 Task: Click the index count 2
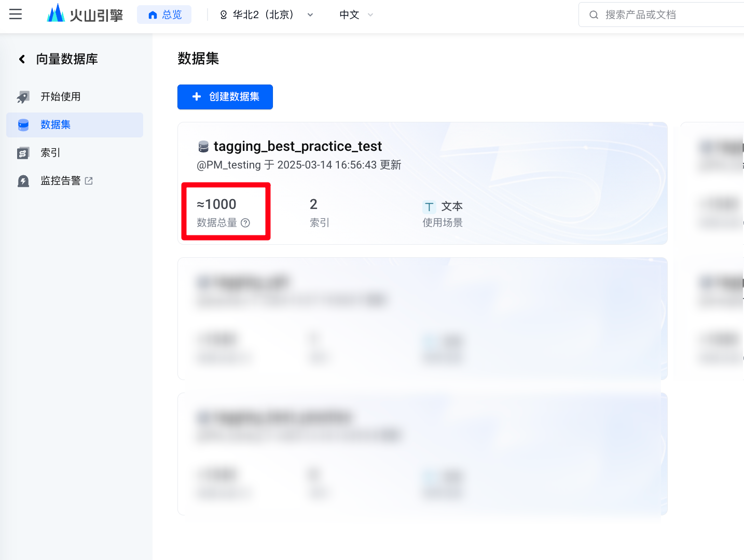click(313, 204)
